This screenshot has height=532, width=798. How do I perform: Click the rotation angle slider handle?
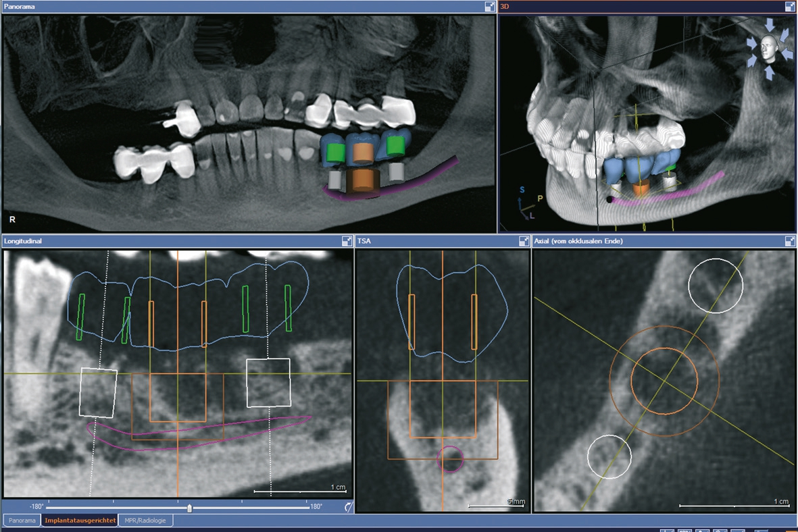click(189, 508)
